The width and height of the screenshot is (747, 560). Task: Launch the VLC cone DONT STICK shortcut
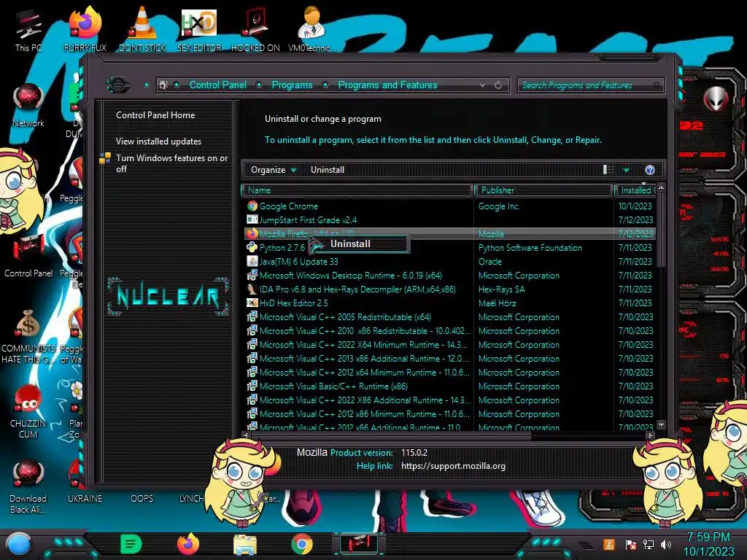[142, 31]
